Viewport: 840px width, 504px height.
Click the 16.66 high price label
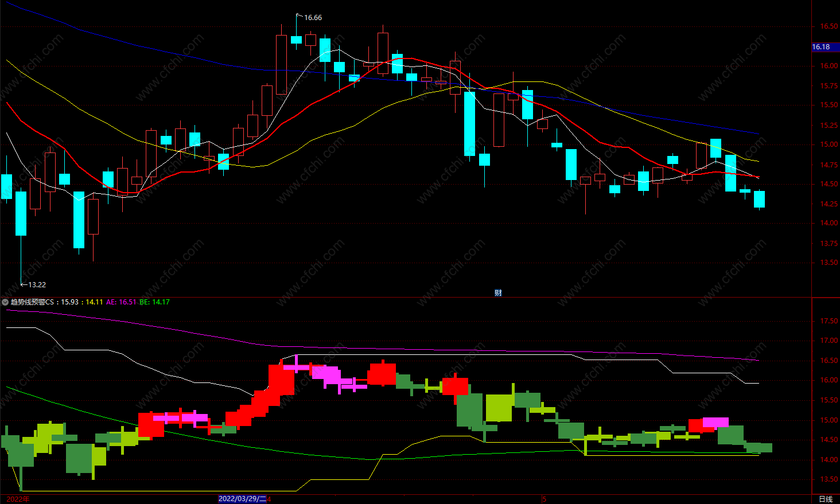[313, 18]
